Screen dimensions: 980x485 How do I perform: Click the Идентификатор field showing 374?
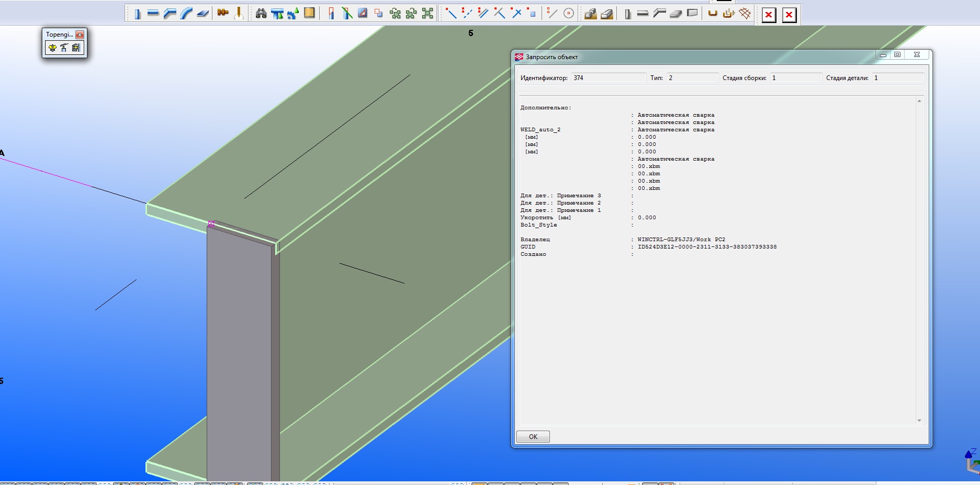(x=608, y=78)
